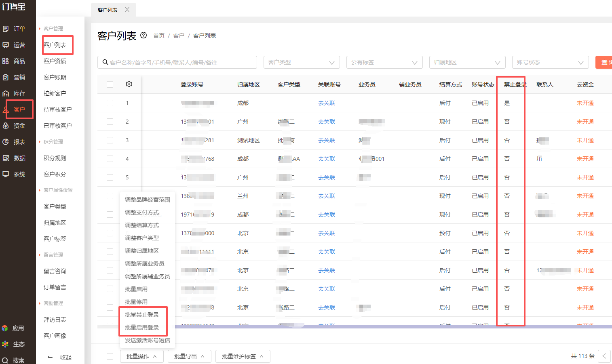
Task: Select 调整支付方式 in the batch menu
Action: (x=142, y=213)
